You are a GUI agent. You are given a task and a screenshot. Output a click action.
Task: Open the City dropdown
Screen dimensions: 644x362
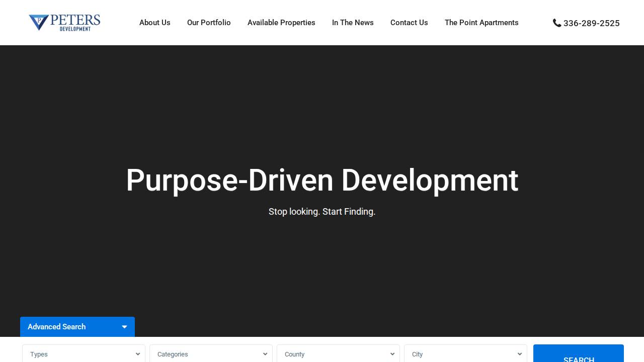[x=519, y=354]
